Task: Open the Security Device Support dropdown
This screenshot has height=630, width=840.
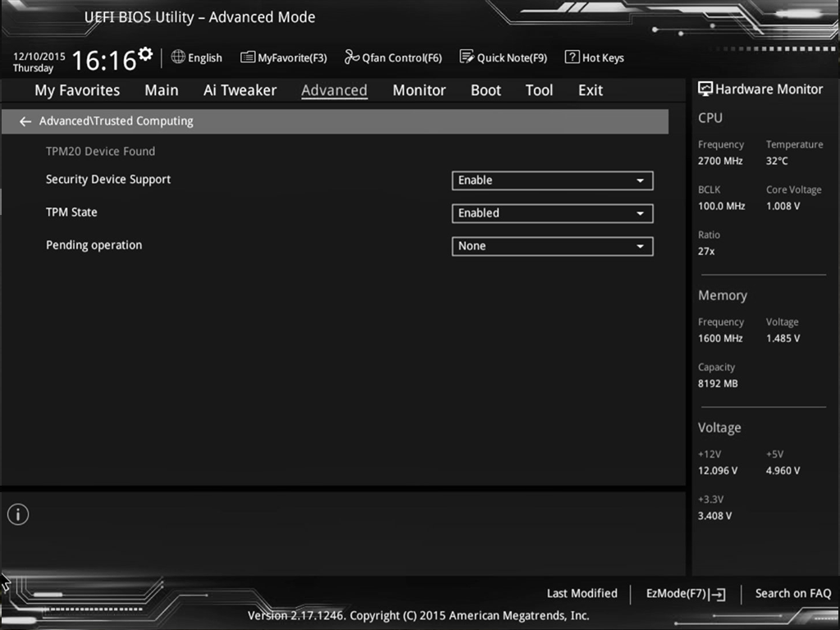Action: coord(552,180)
